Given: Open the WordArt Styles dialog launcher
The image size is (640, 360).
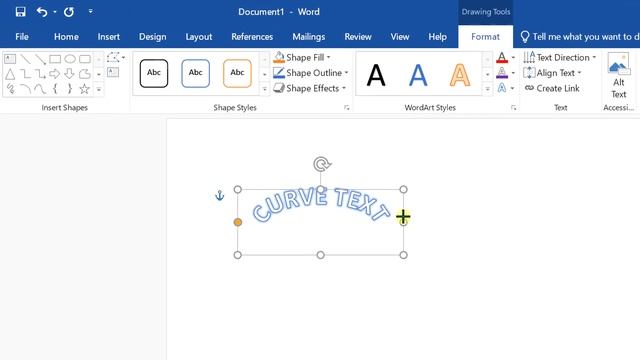Looking at the screenshot, I should 513,108.
